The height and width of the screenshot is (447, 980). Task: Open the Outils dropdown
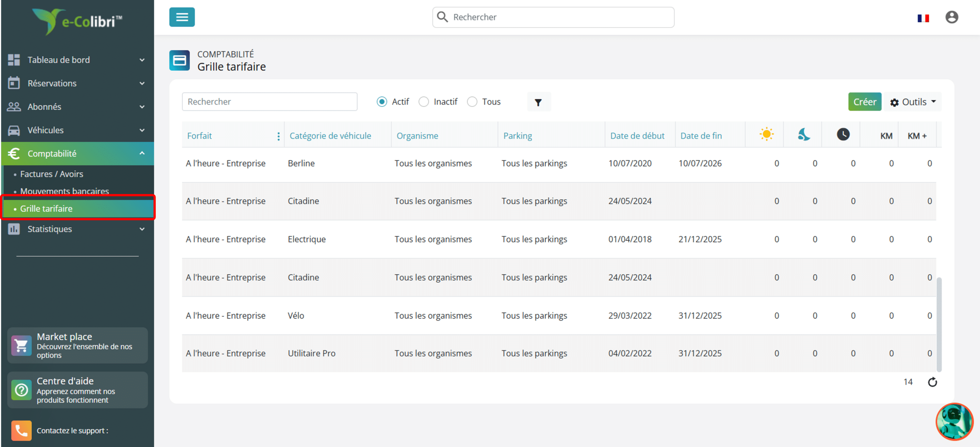click(912, 102)
